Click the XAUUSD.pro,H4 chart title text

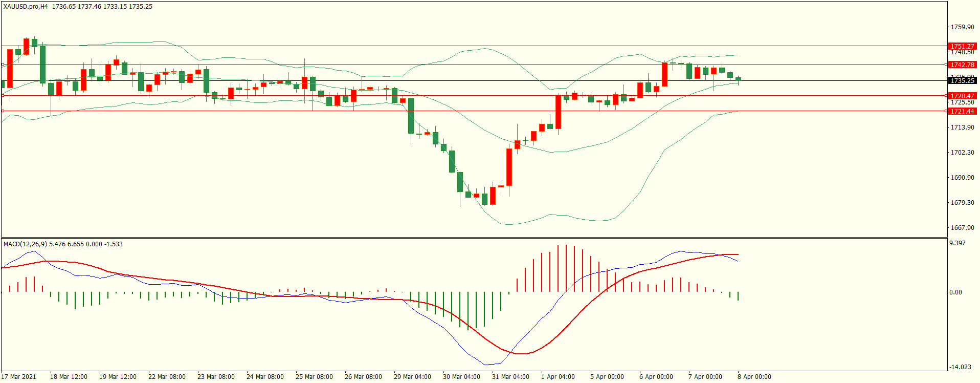click(x=26, y=7)
